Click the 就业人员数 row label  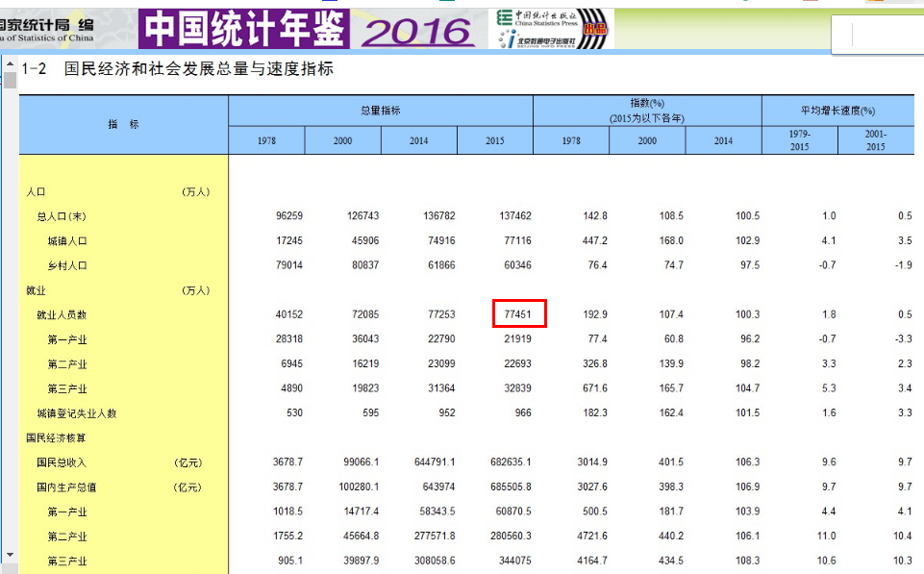click(62, 314)
